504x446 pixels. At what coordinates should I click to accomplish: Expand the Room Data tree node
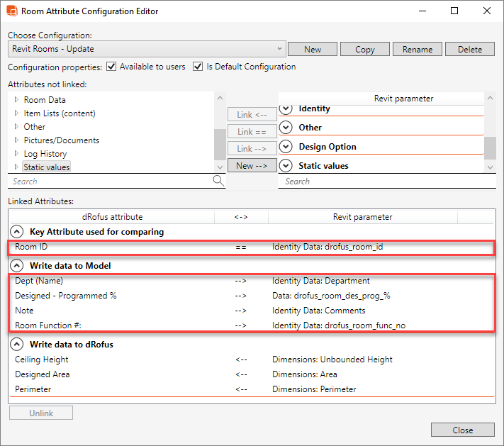pos(16,100)
